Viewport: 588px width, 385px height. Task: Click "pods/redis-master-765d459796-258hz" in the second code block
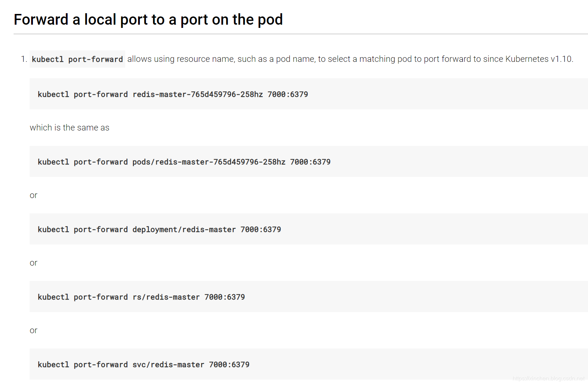209,162
